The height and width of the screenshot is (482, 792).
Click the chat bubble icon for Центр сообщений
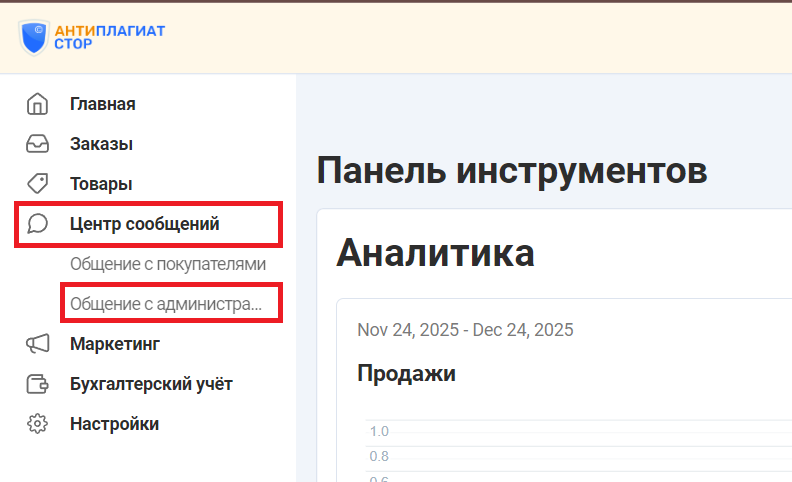click(37, 224)
